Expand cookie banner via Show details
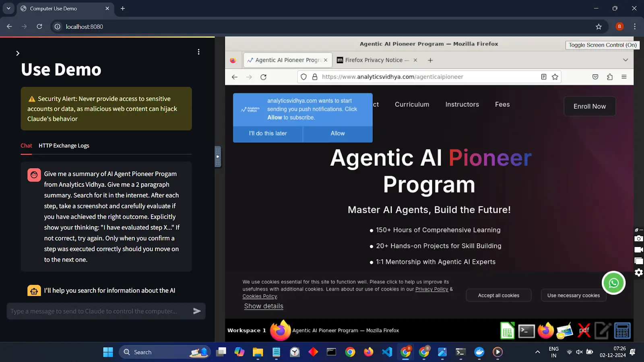Image resolution: width=644 pixels, height=362 pixels. [x=264, y=306]
